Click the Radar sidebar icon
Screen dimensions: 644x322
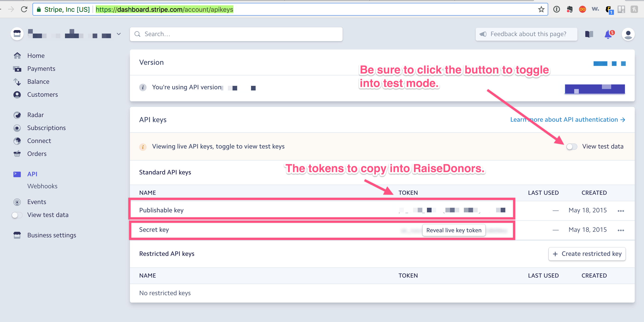click(17, 115)
